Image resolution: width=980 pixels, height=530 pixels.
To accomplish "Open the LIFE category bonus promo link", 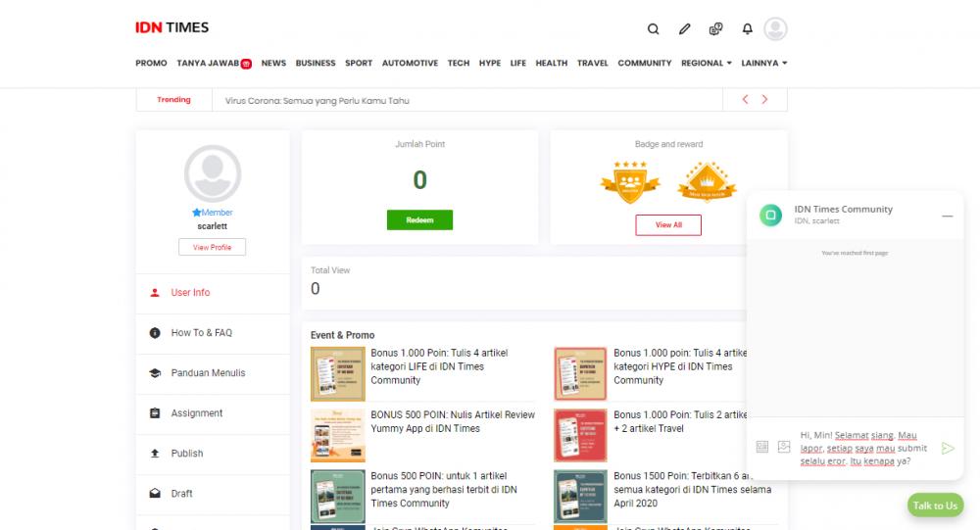I will (x=439, y=366).
